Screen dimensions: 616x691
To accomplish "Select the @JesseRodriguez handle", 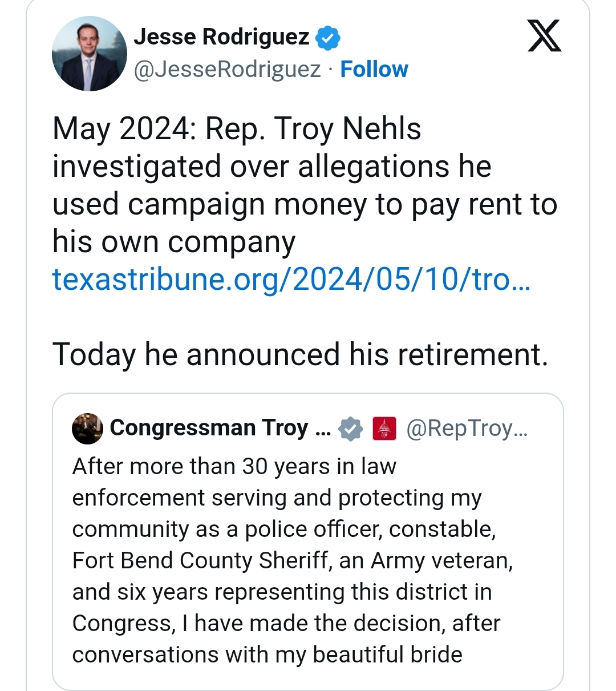I will pos(227,70).
